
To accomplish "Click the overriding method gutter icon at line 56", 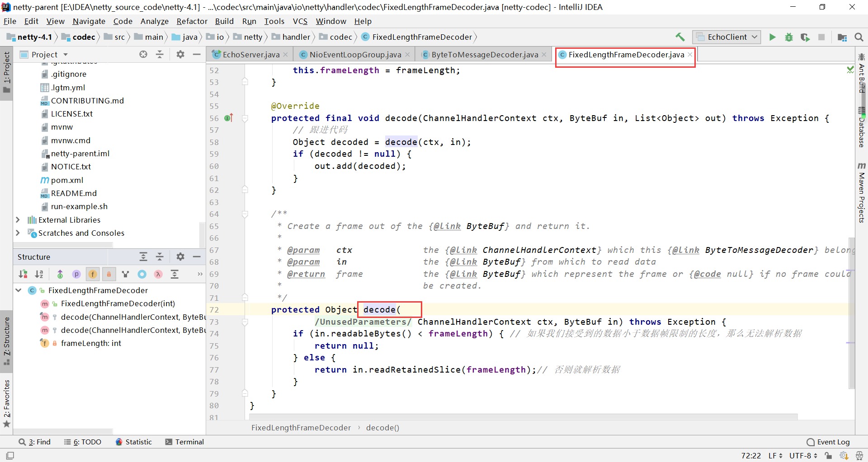I will pyautogui.click(x=229, y=118).
